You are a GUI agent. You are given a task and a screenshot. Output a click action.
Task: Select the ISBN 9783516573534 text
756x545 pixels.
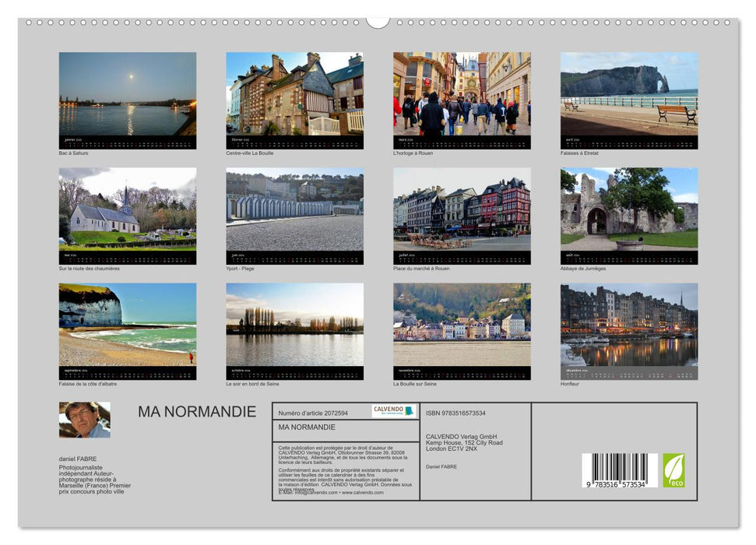(x=455, y=413)
